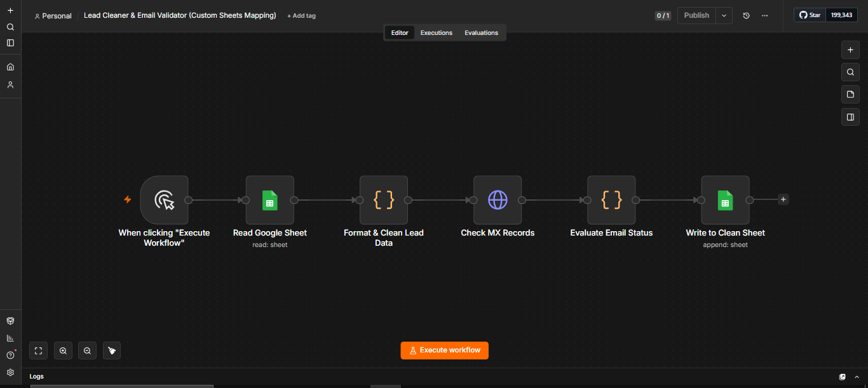
Task: Click the fit to view button
Action: coord(38,351)
